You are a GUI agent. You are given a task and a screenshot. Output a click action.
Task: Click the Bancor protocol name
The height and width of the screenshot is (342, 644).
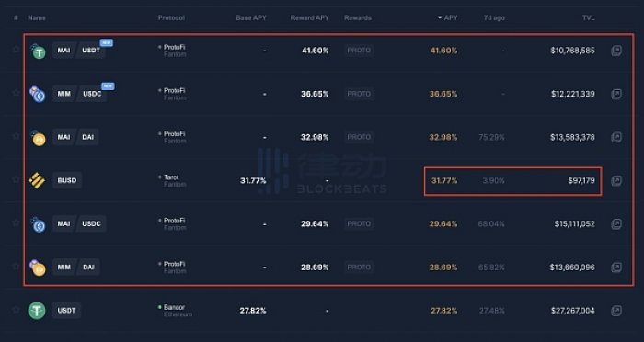click(x=174, y=307)
